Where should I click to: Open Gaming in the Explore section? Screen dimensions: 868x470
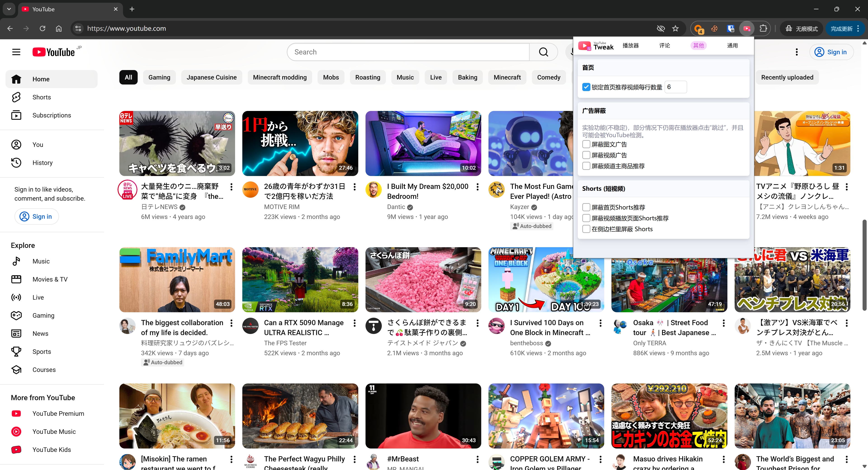click(43, 315)
